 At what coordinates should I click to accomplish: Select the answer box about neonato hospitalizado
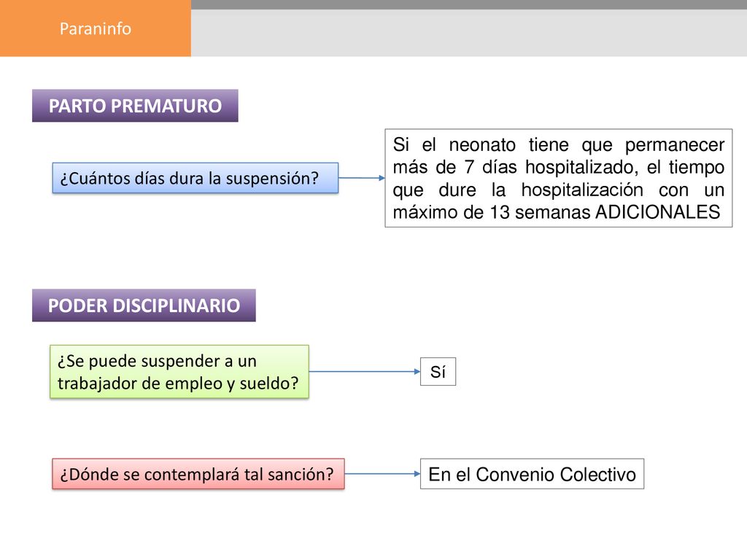558,178
